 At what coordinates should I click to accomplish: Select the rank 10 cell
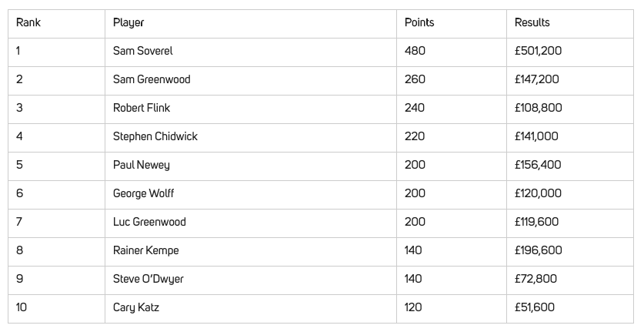tap(22, 307)
